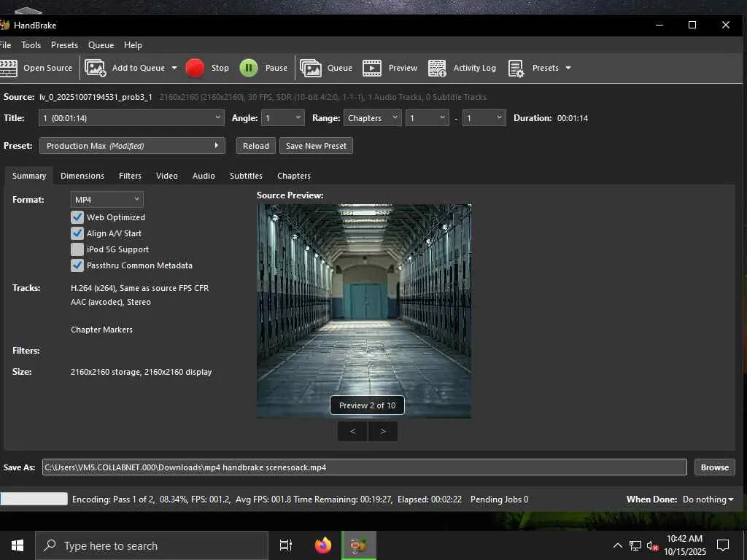This screenshot has height=560, width=747.
Task: Click the Preview filmstrip icon
Action: click(x=372, y=68)
